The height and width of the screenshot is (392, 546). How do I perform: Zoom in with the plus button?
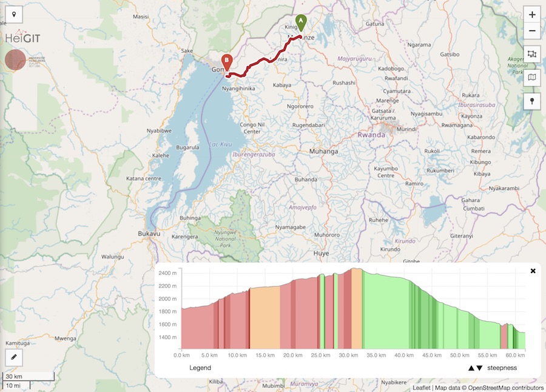[531, 15]
